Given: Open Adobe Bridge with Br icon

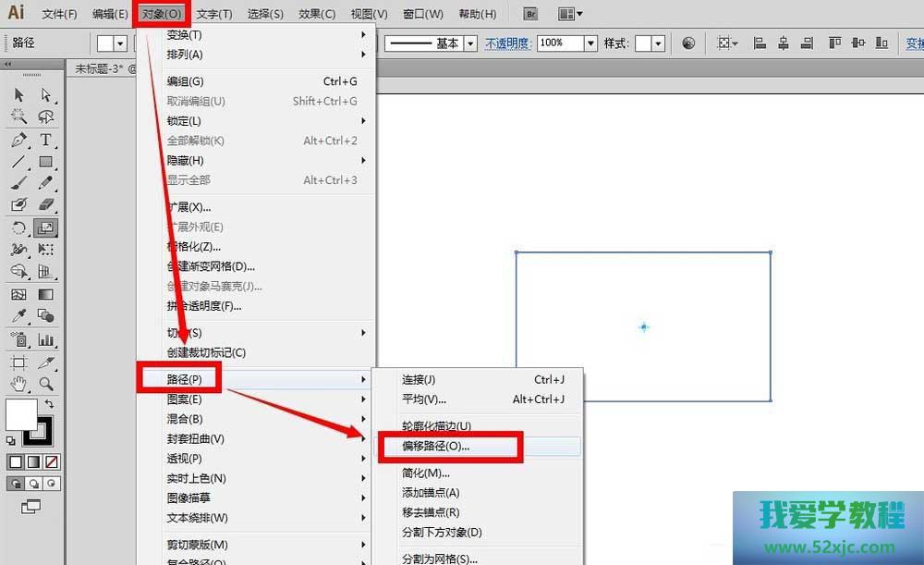Looking at the screenshot, I should 530,14.
